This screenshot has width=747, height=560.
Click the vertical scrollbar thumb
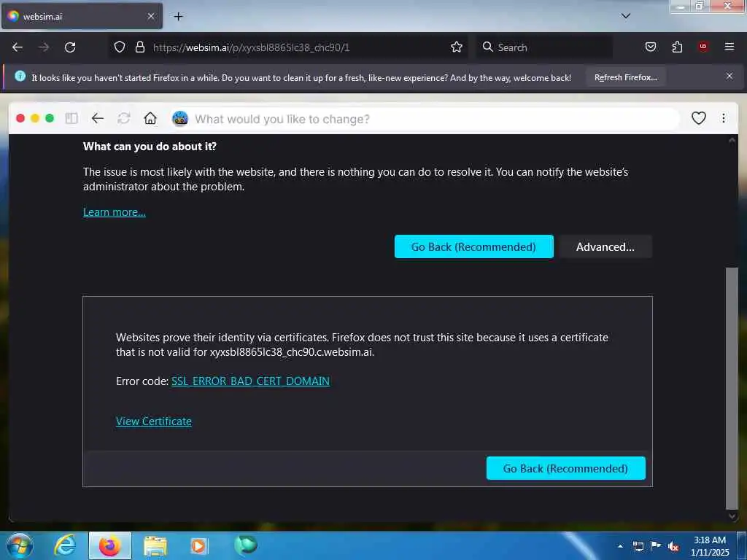(x=731, y=388)
